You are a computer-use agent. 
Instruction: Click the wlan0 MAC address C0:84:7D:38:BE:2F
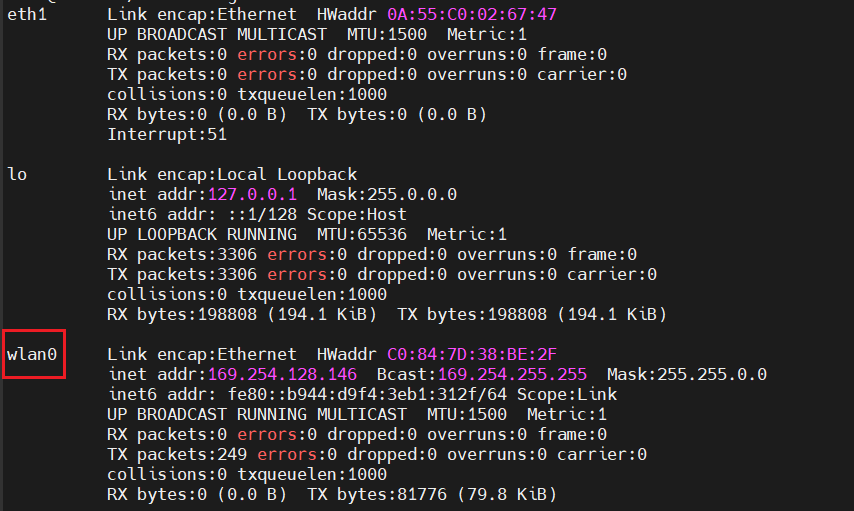click(x=471, y=354)
